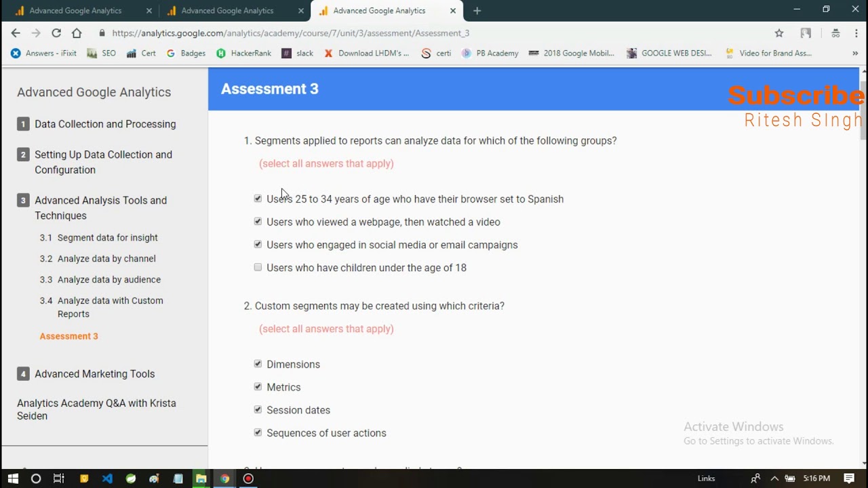Screen dimensions: 868x488
Task: Open Windows Start menu
Action: pyautogui.click(x=13, y=479)
